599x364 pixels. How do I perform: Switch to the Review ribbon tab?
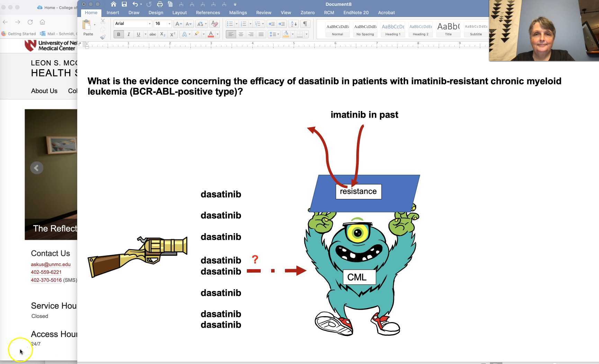click(263, 12)
